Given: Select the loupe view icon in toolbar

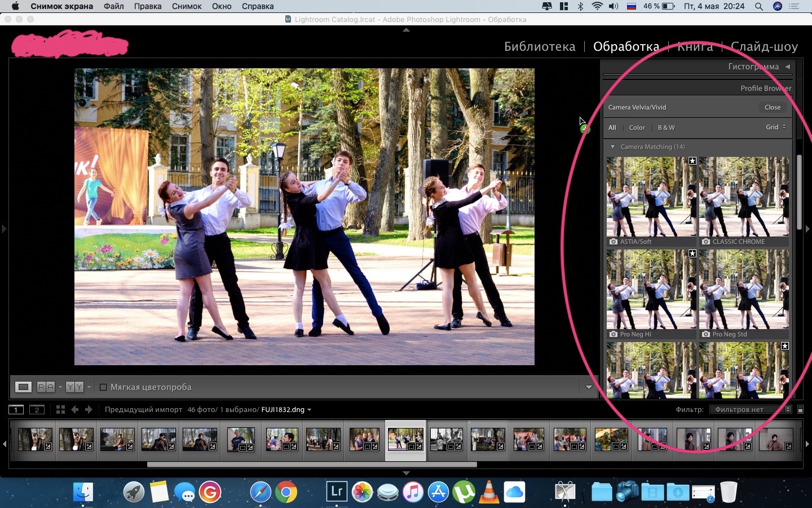Looking at the screenshot, I should click(23, 387).
